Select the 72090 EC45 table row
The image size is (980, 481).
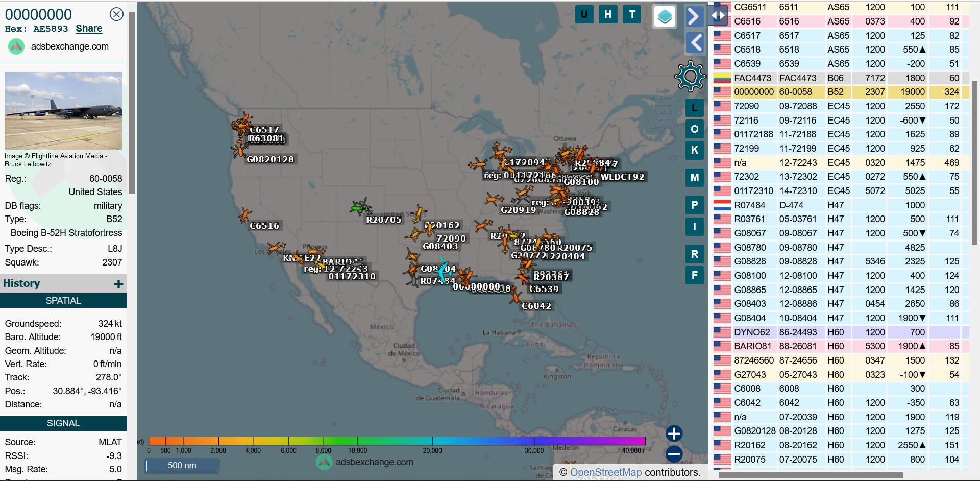click(841, 106)
